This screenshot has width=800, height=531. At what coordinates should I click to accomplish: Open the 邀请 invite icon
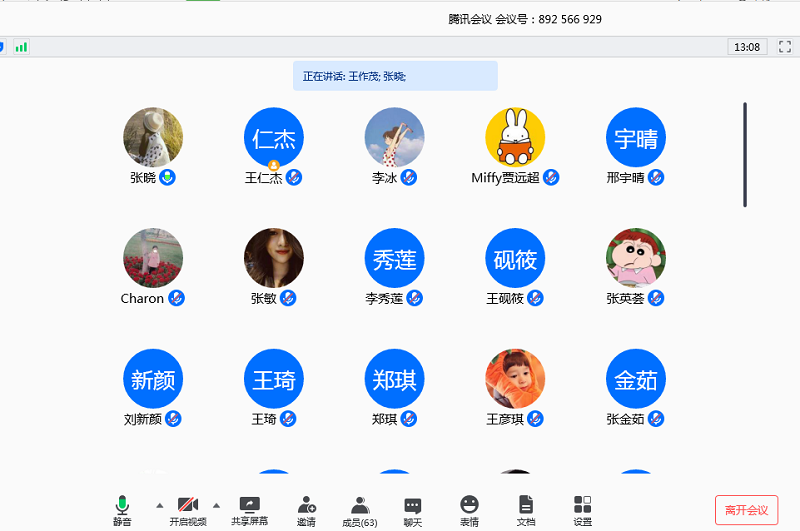pos(306,509)
